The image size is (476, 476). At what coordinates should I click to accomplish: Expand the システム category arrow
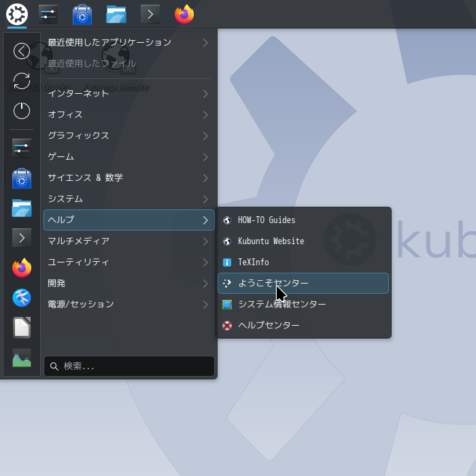pyautogui.click(x=205, y=199)
